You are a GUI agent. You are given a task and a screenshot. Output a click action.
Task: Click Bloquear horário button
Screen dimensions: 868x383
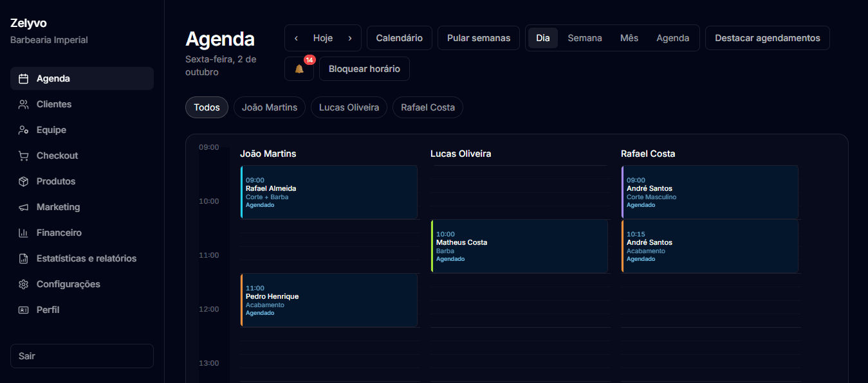pyautogui.click(x=364, y=69)
